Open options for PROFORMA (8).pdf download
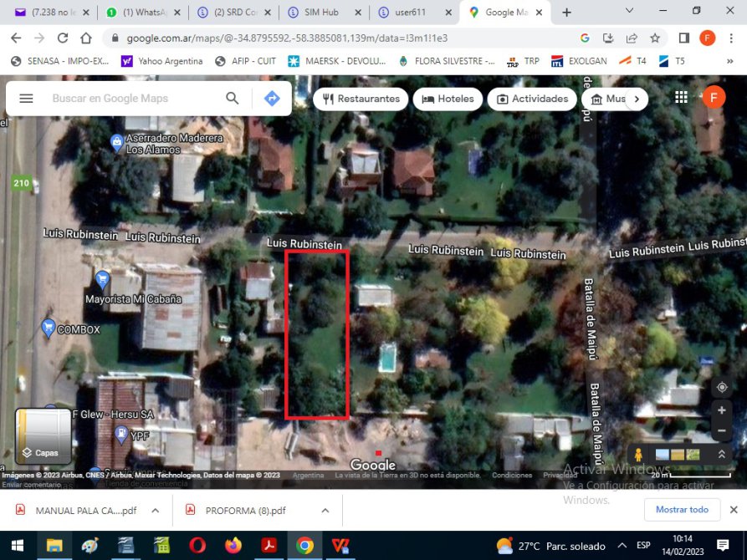 pos(325,511)
